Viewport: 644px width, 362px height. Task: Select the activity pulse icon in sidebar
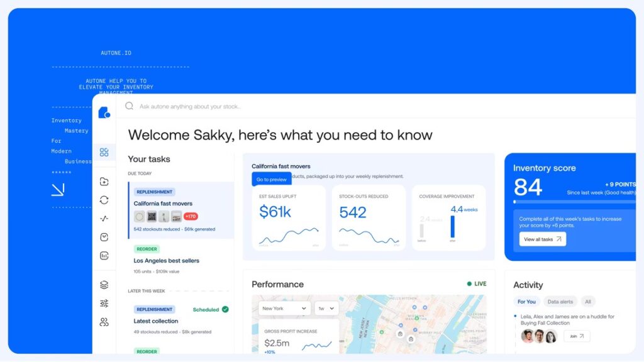(x=104, y=219)
